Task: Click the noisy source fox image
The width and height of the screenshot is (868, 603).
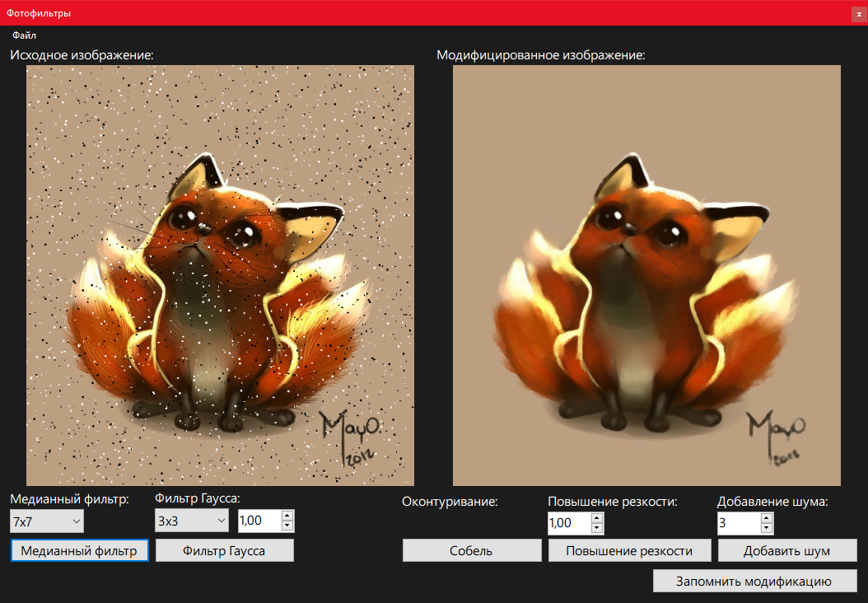Action: click(x=221, y=275)
